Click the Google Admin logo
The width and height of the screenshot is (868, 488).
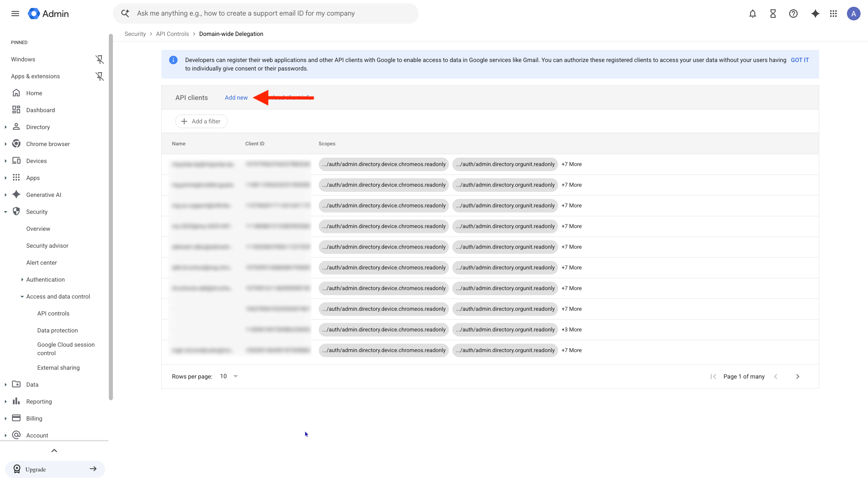tap(48, 14)
